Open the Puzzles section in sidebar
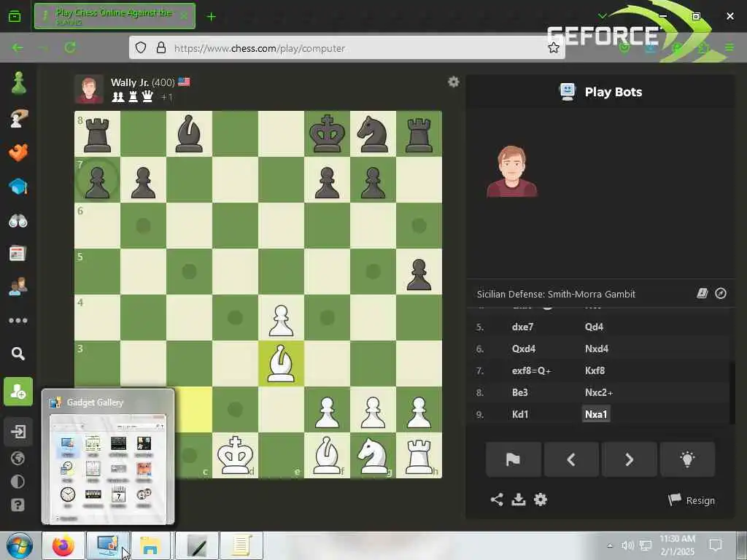The image size is (747, 560). (x=18, y=152)
